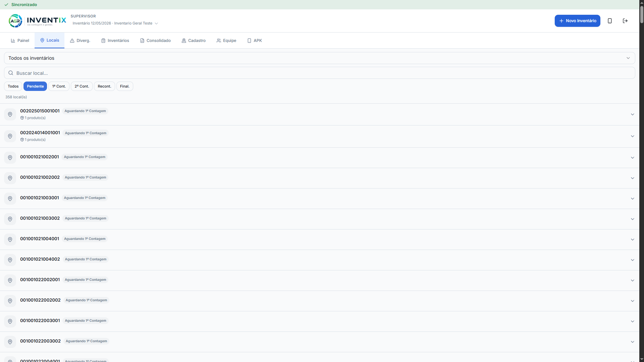
Task: Switch to the Painel tab
Action: (20, 41)
